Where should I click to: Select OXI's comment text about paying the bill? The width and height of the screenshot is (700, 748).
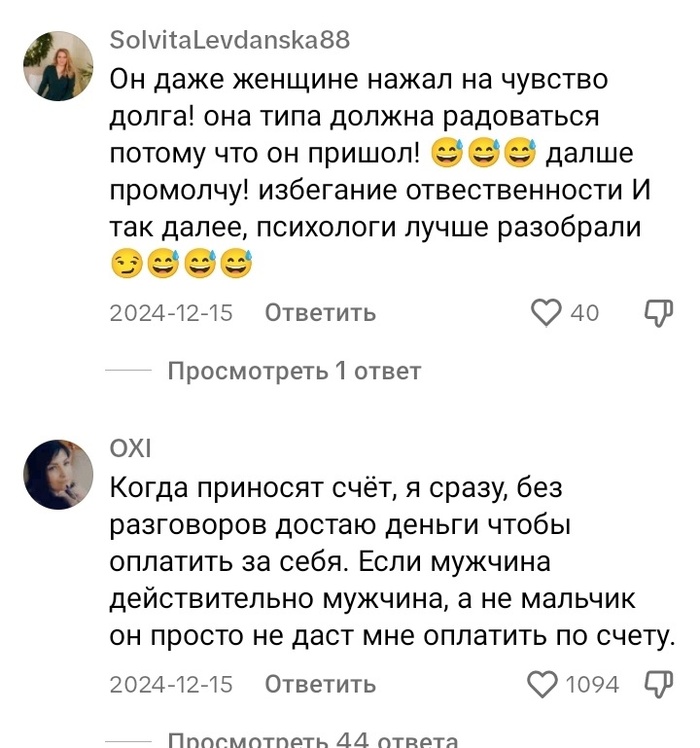coord(390,561)
